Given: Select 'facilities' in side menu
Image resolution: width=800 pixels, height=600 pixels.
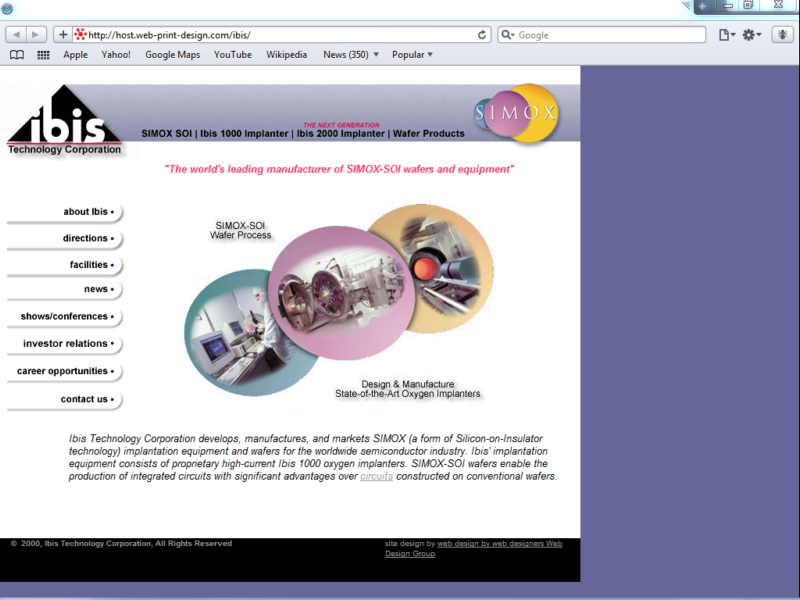Looking at the screenshot, I should coord(89,265).
